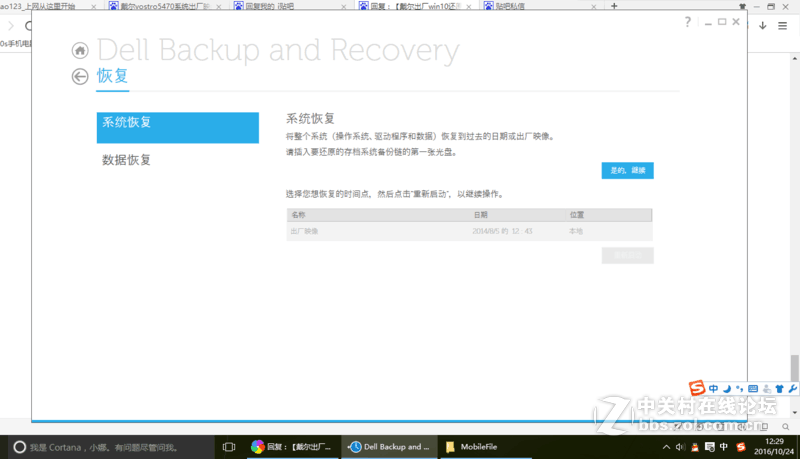Image resolution: width=800 pixels, height=459 pixels.
Task: Toggle punctuation mode on Sogou IME bar
Action: [x=739, y=389]
